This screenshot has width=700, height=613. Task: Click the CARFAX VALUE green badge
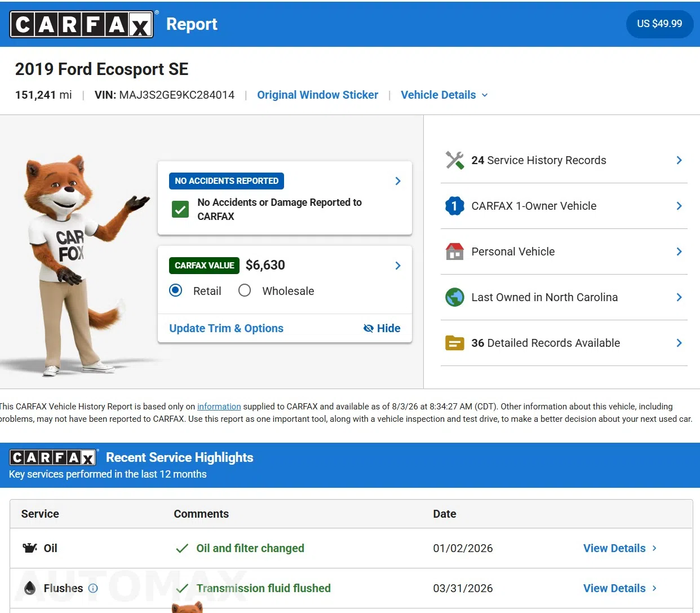pos(204,266)
